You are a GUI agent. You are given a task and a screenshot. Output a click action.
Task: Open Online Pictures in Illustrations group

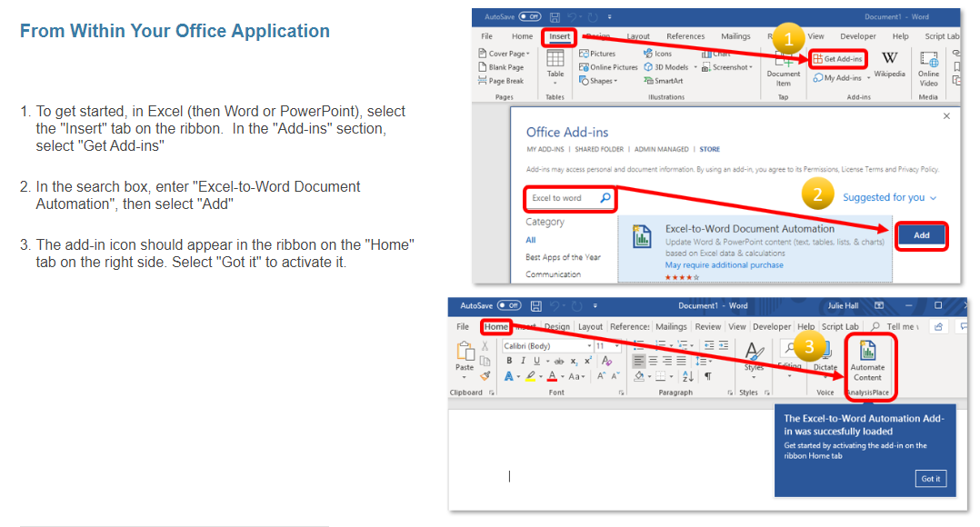608,67
